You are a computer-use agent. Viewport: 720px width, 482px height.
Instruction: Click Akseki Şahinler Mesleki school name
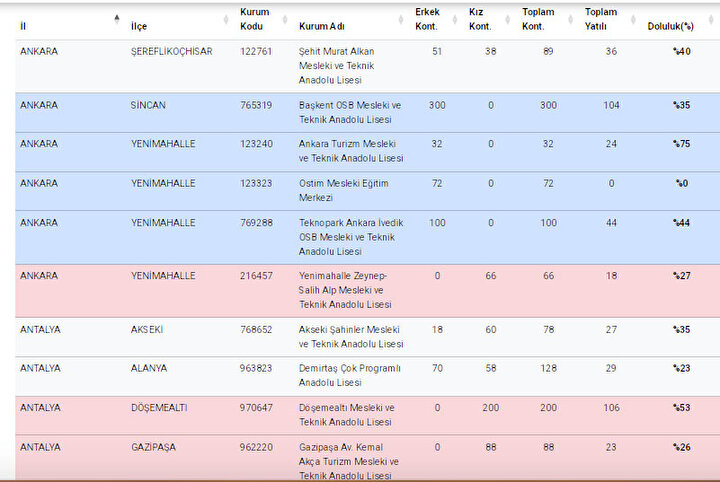tap(351, 336)
